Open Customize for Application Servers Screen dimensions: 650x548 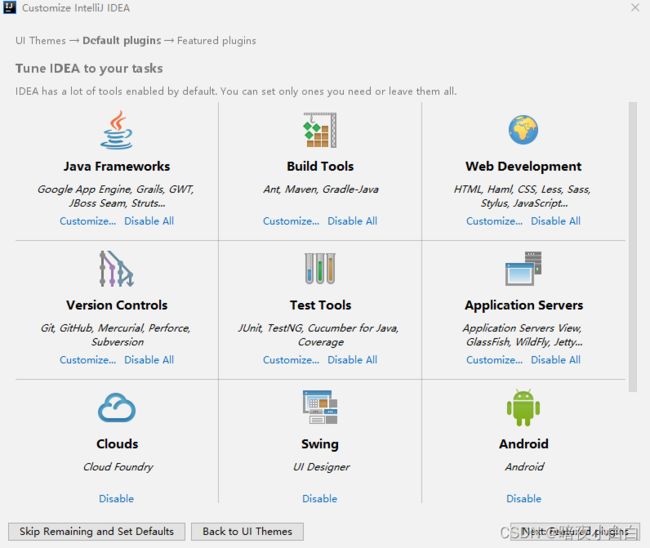pos(494,360)
